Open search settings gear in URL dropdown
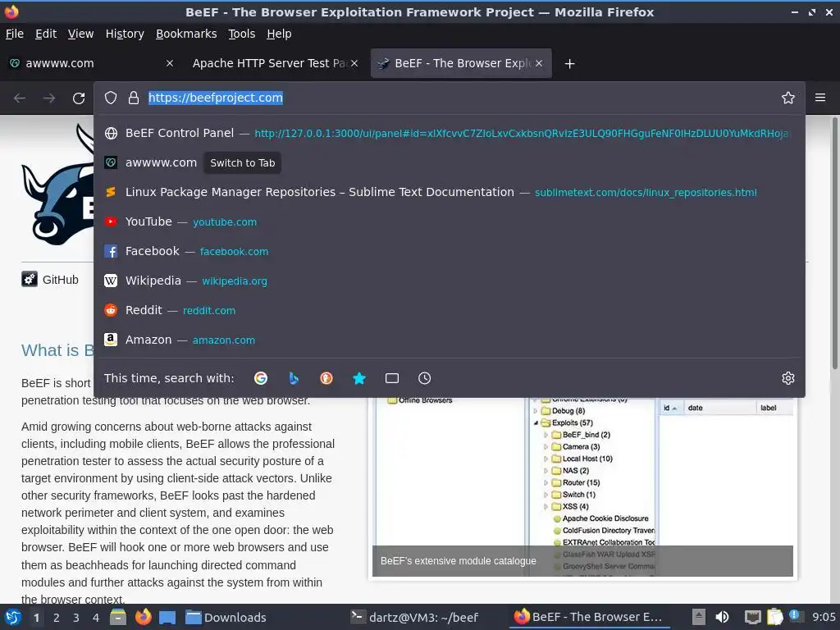 [x=787, y=378]
